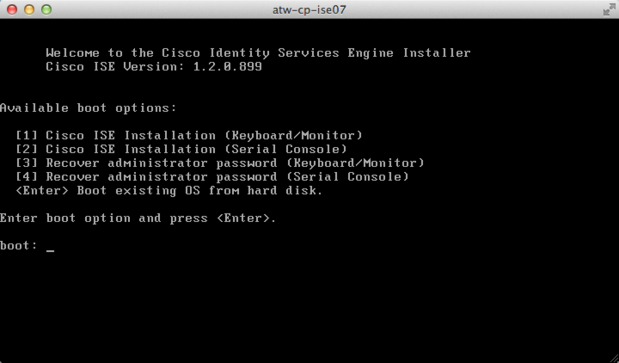
Task: Minimize the atw-cp-ise07 window
Action: coord(29,9)
